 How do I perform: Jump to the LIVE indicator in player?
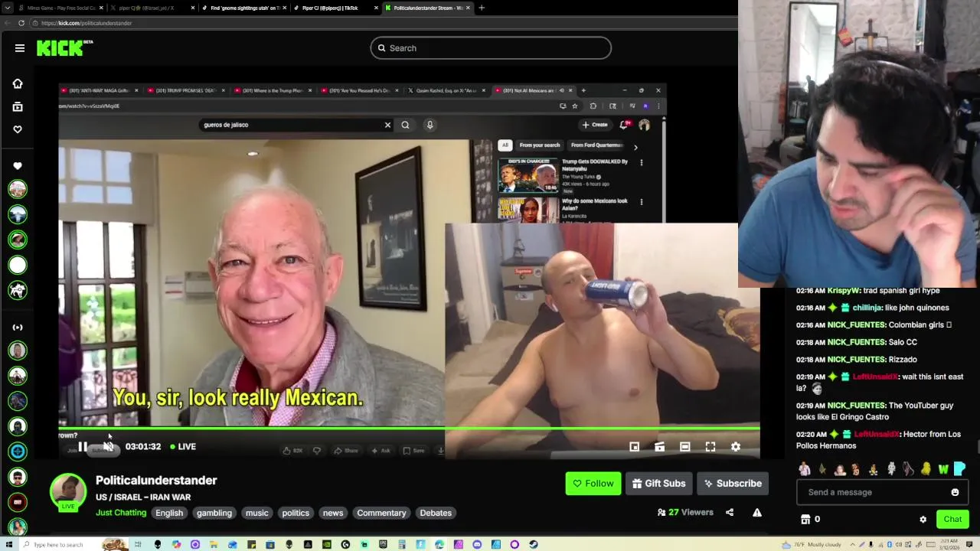[183, 447]
